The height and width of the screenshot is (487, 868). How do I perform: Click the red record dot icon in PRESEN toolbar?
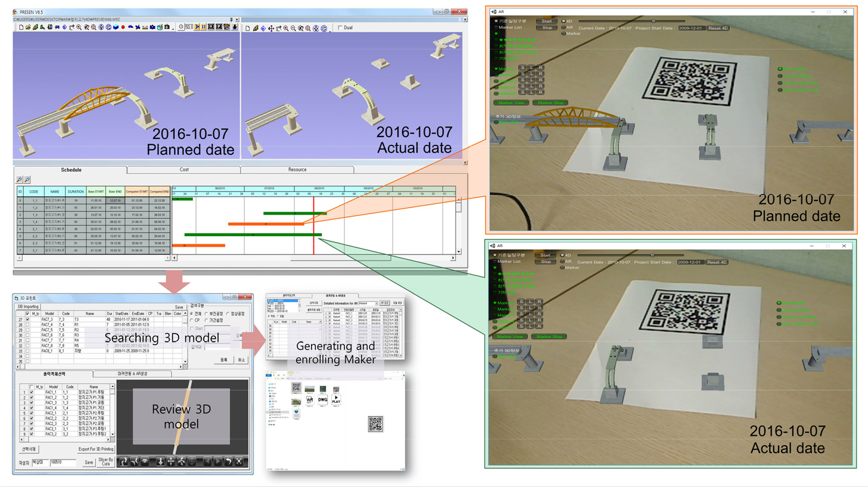123,27
